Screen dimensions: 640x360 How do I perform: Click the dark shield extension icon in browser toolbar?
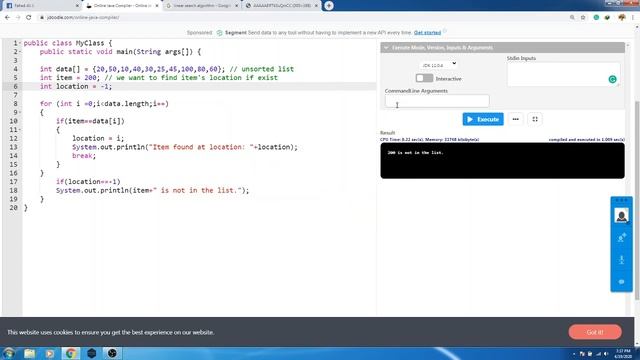pos(607,18)
